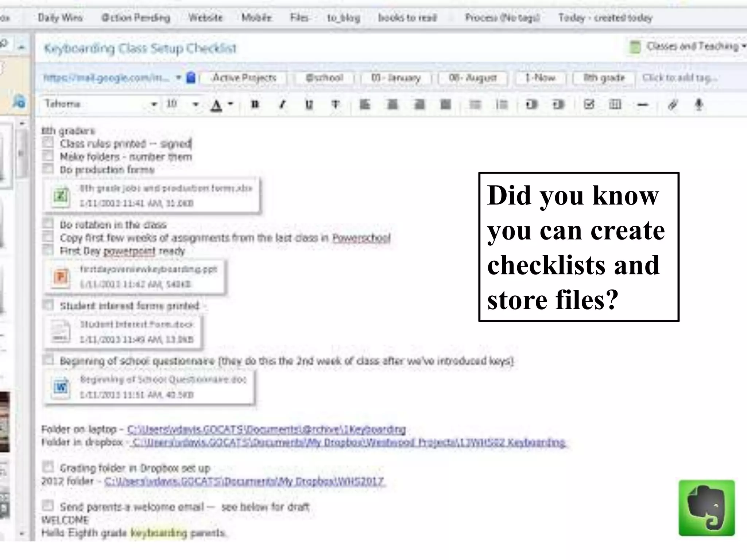Select the books to read shortcut

click(407, 17)
